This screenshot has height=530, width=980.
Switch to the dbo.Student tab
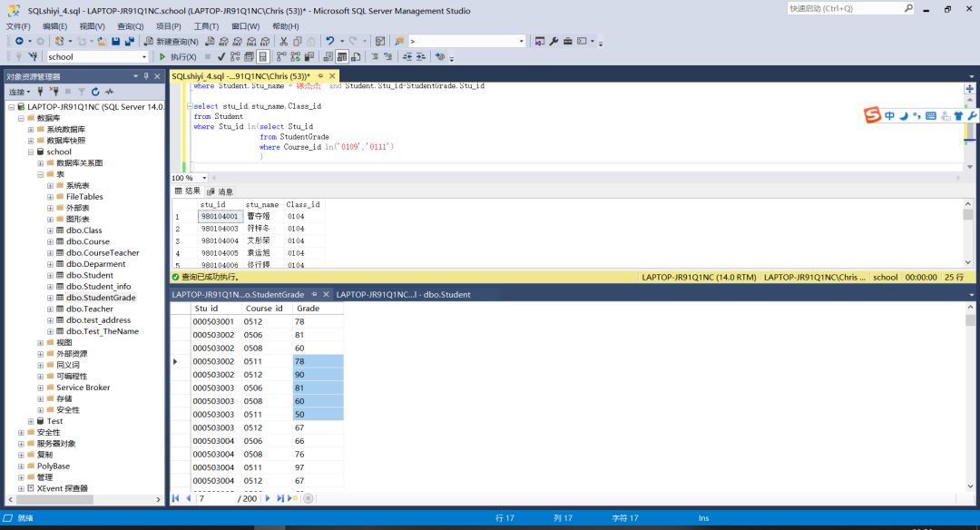pos(403,294)
